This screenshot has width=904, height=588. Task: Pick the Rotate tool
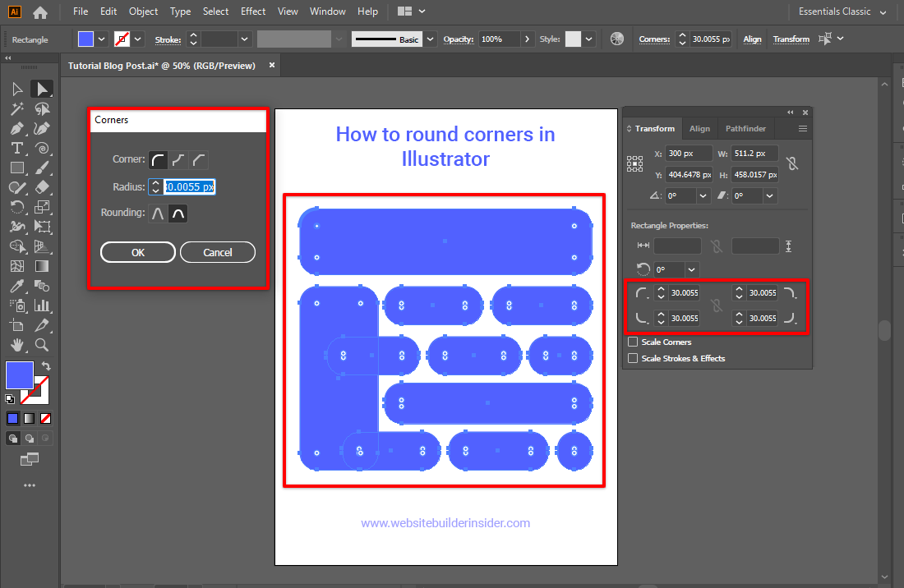[17, 207]
